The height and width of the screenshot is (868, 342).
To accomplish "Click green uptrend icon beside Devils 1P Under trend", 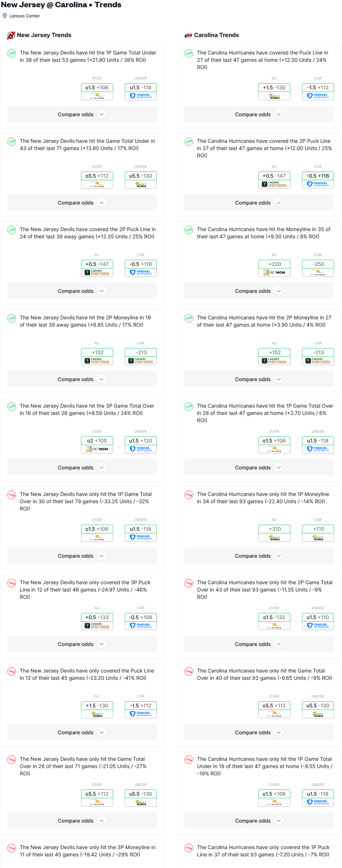I will [12, 54].
